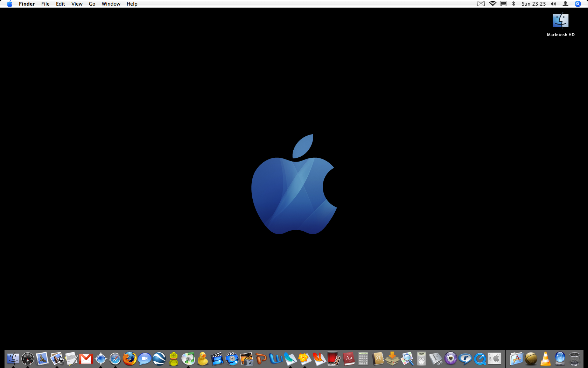Open the brown ball Dock icon
The height and width of the screenshot is (368, 588).
(x=531, y=359)
